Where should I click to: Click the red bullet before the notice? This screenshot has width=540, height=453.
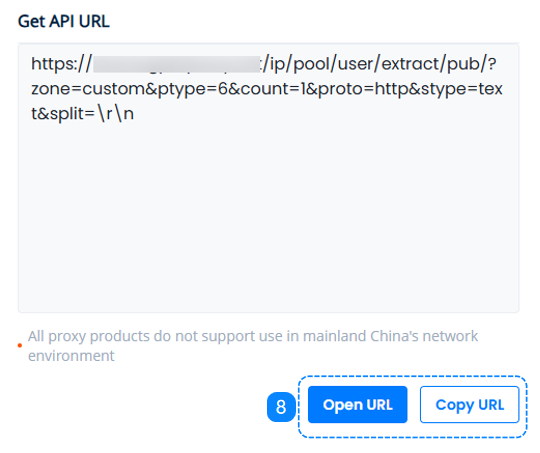(x=20, y=345)
